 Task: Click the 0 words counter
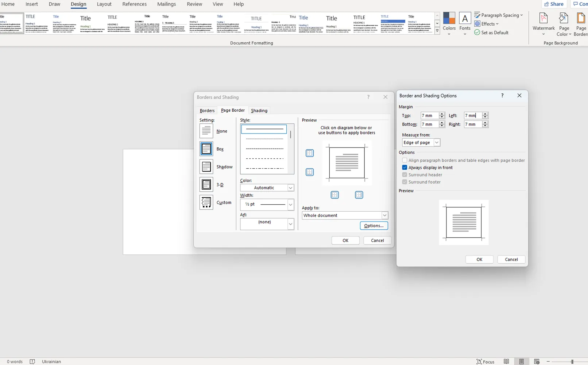coord(15,361)
